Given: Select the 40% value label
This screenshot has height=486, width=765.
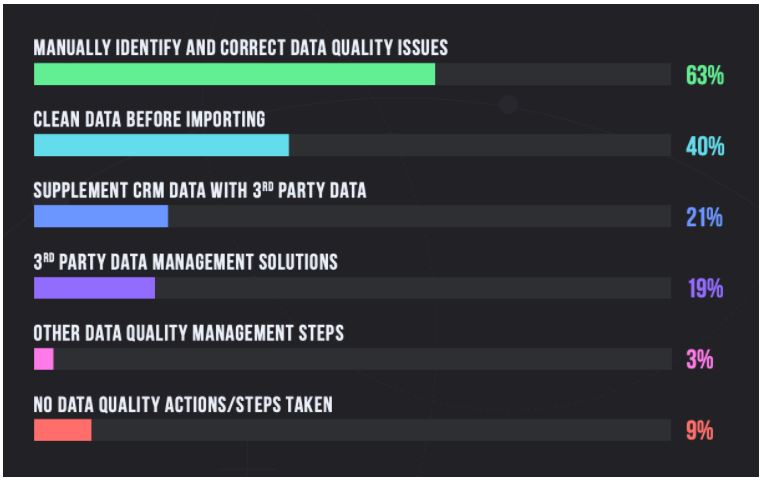Looking at the screenshot, I should click(x=705, y=146).
